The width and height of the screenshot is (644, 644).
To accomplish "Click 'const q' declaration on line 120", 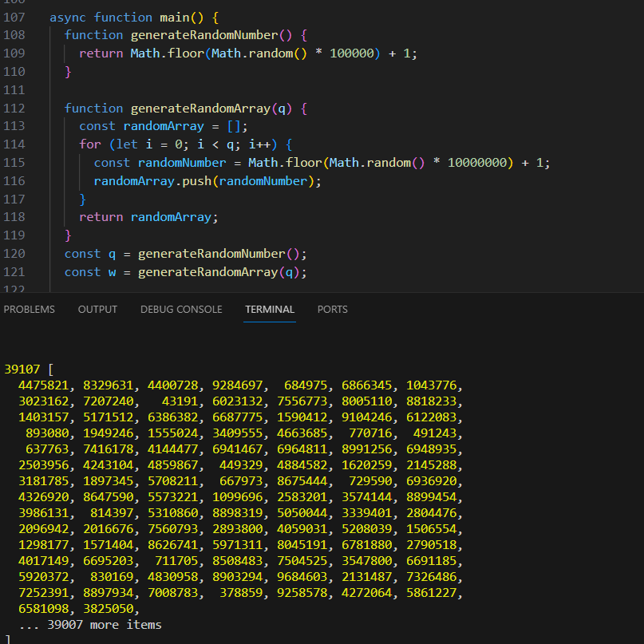I will 90,254.
